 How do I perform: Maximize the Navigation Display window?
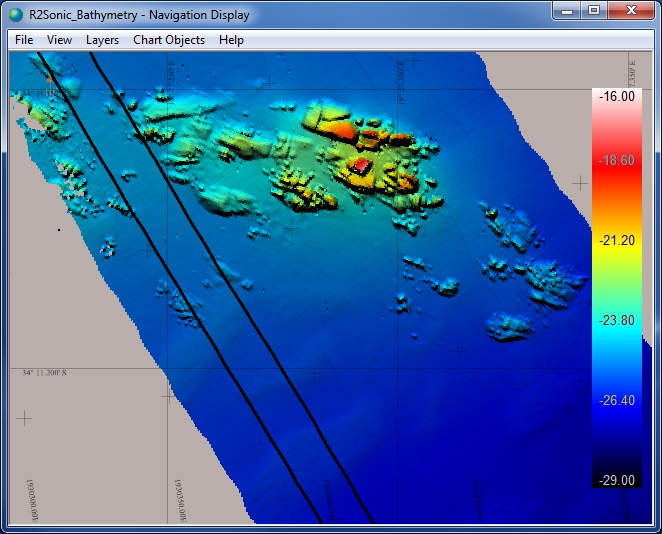click(594, 11)
